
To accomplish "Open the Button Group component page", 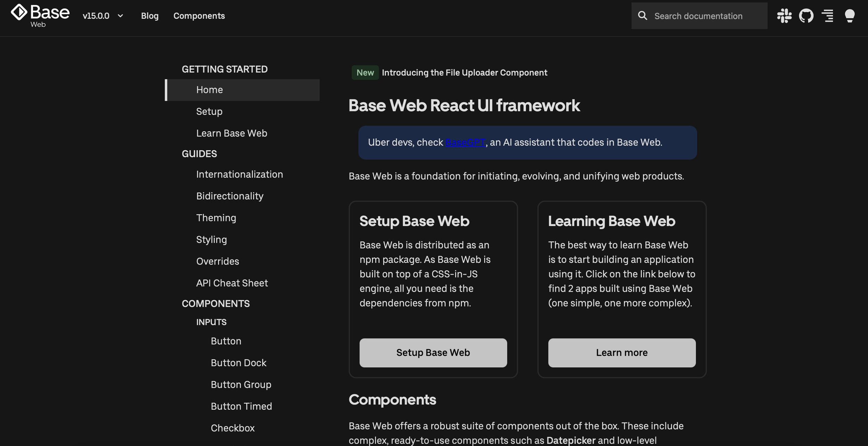I will click(241, 385).
